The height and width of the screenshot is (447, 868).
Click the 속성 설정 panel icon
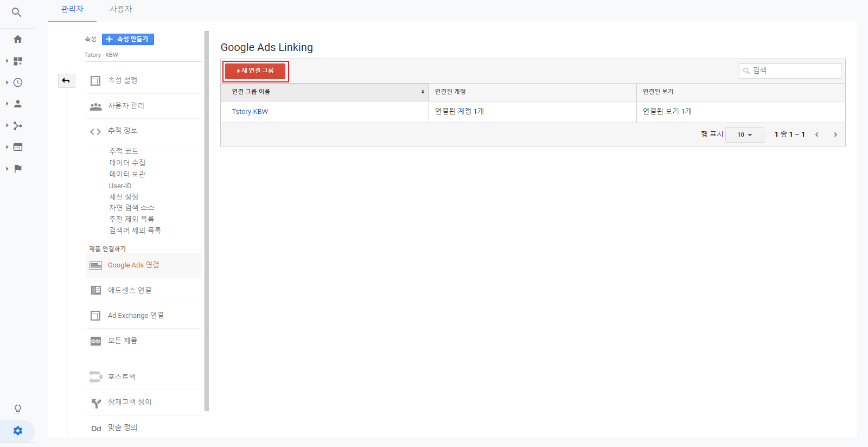(95, 81)
